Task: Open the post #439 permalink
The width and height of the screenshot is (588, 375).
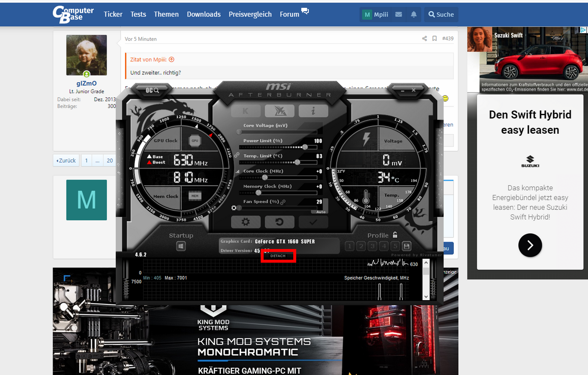Action: (448, 38)
